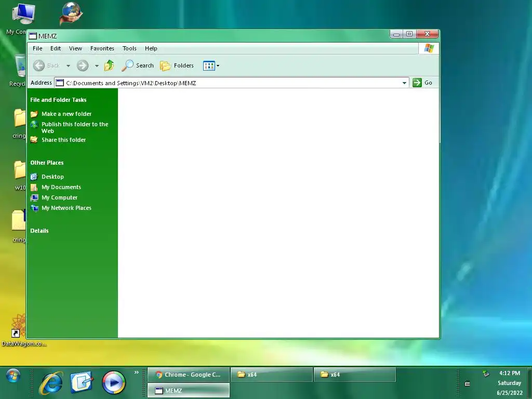The image size is (532, 399).
Task: Click the My Computer icon in Other Places
Action: click(x=34, y=198)
